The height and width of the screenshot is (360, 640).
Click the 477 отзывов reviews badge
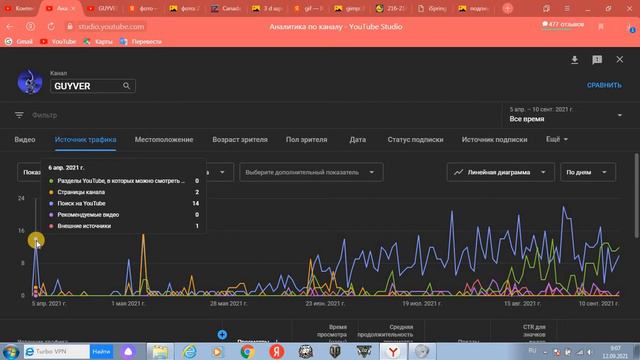point(563,25)
